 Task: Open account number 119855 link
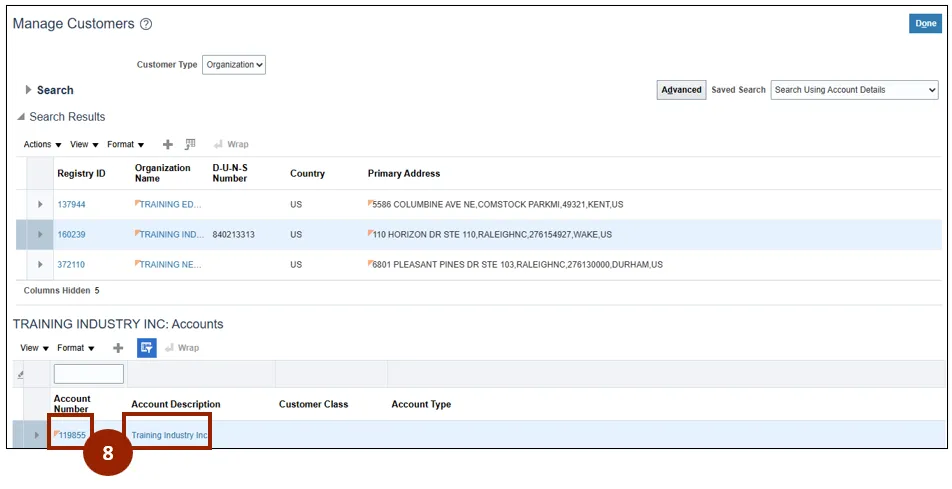(72, 435)
